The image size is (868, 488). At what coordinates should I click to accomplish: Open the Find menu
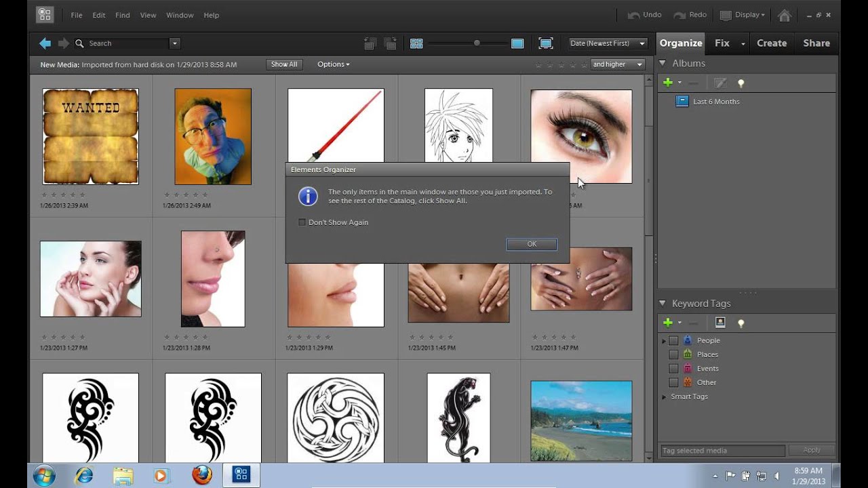pyautogui.click(x=122, y=15)
